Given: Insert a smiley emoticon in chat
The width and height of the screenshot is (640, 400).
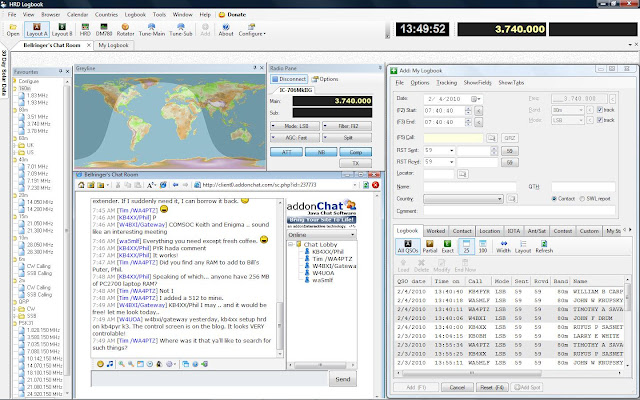Looking at the screenshot, I should click(100, 364).
